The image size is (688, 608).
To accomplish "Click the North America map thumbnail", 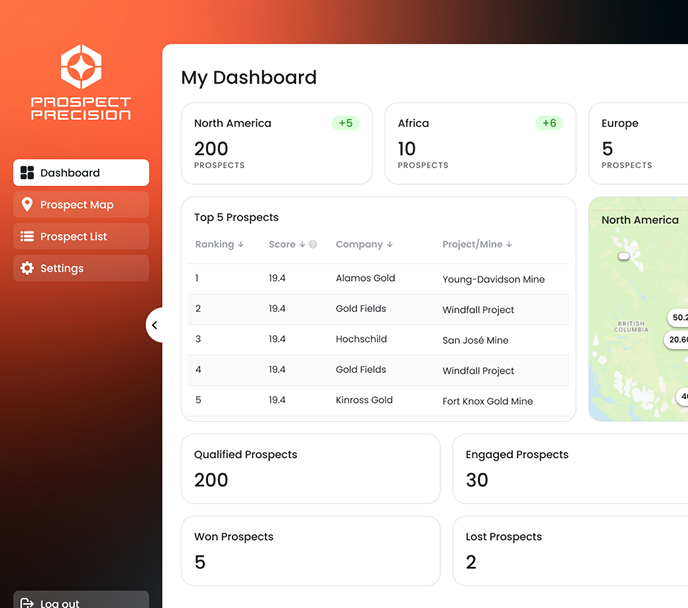I will click(640, 320).
